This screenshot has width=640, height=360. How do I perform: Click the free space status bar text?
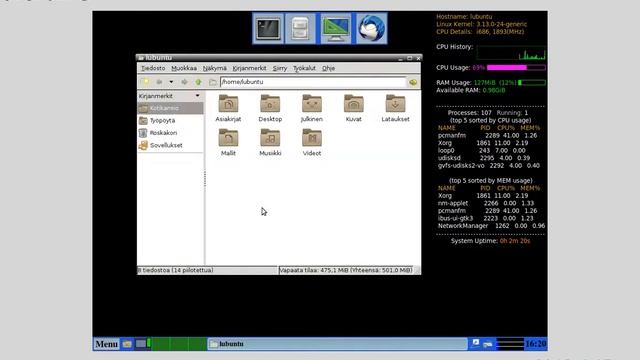(x=346, y=270)
